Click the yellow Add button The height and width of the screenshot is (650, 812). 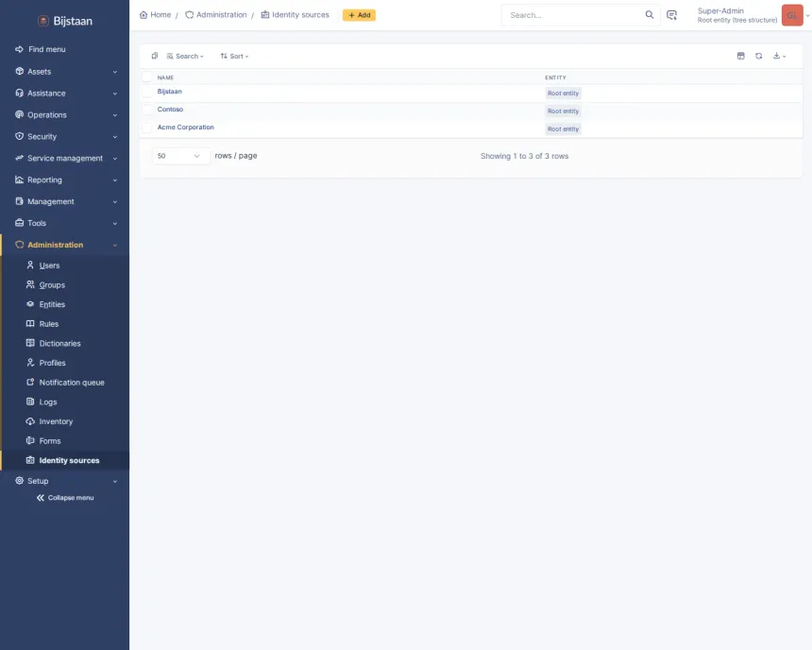coord(359,15)
